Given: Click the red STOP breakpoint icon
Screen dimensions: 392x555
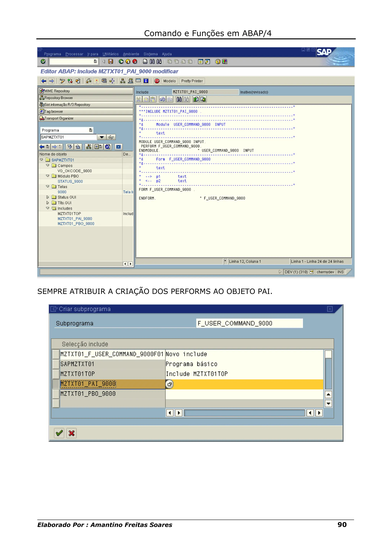Looking at the screenshot, I should pyautogui.click(x=157, y=81).
